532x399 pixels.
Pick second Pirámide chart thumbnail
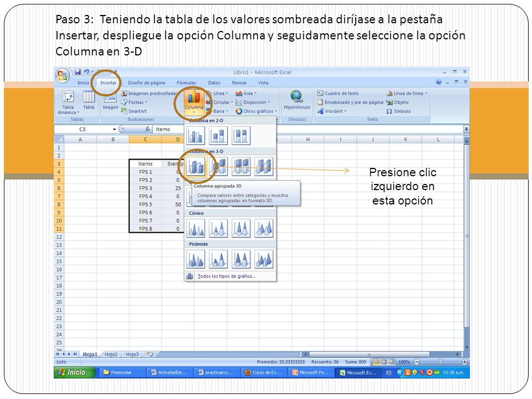pos(218,259)
